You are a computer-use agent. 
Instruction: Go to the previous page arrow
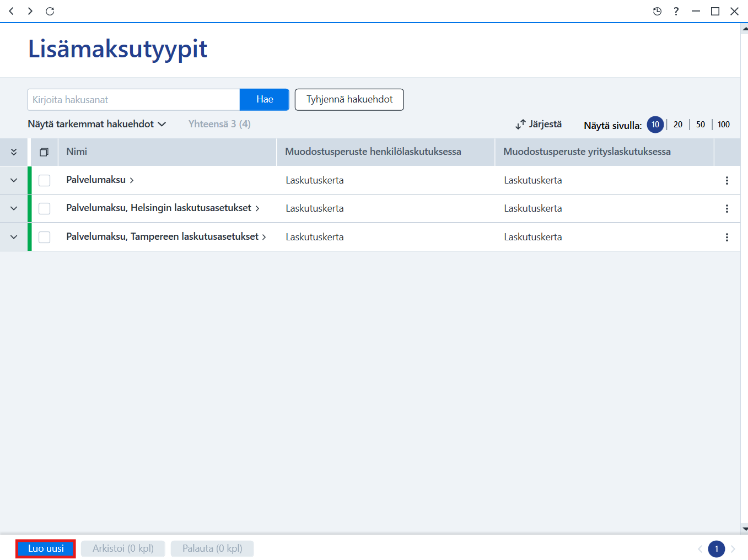(x=700, y=549)
